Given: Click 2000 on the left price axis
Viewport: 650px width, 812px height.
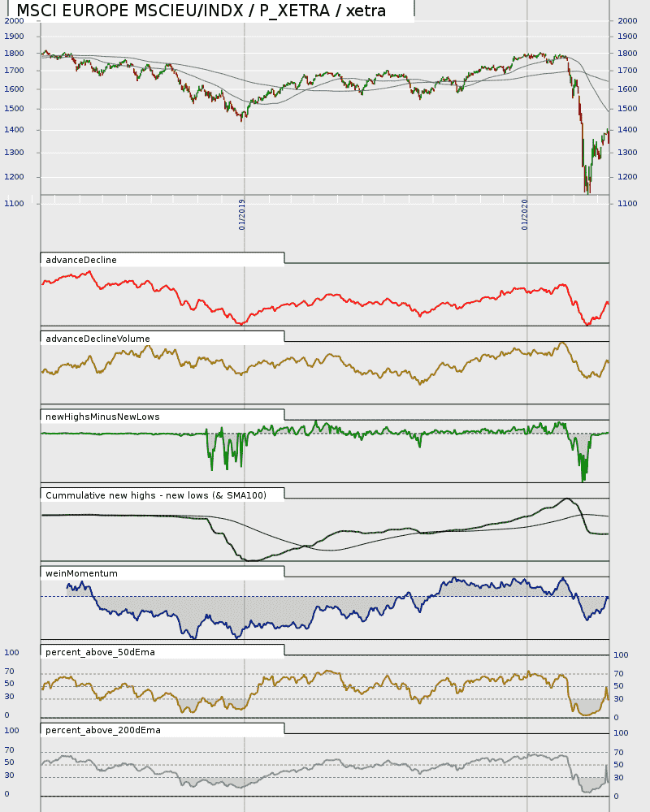Looking at the screenshot, I should (x=14, y=21).
